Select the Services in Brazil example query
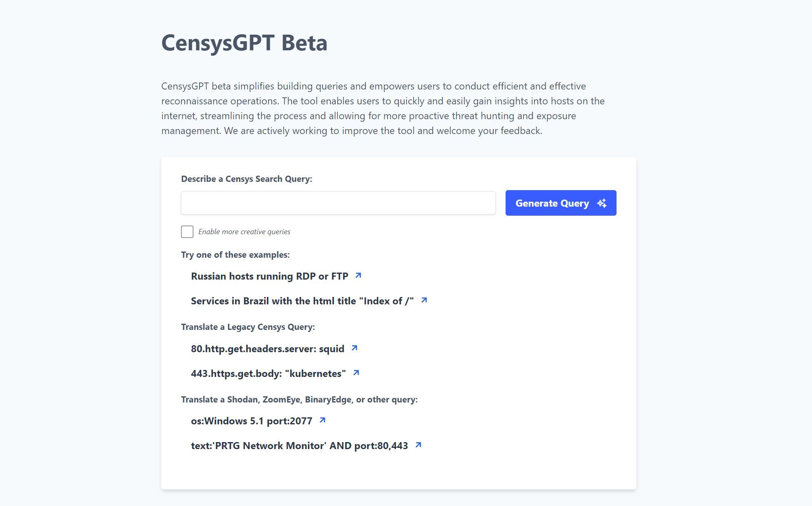This screenshot has width=812, height=506. (302, 301)
